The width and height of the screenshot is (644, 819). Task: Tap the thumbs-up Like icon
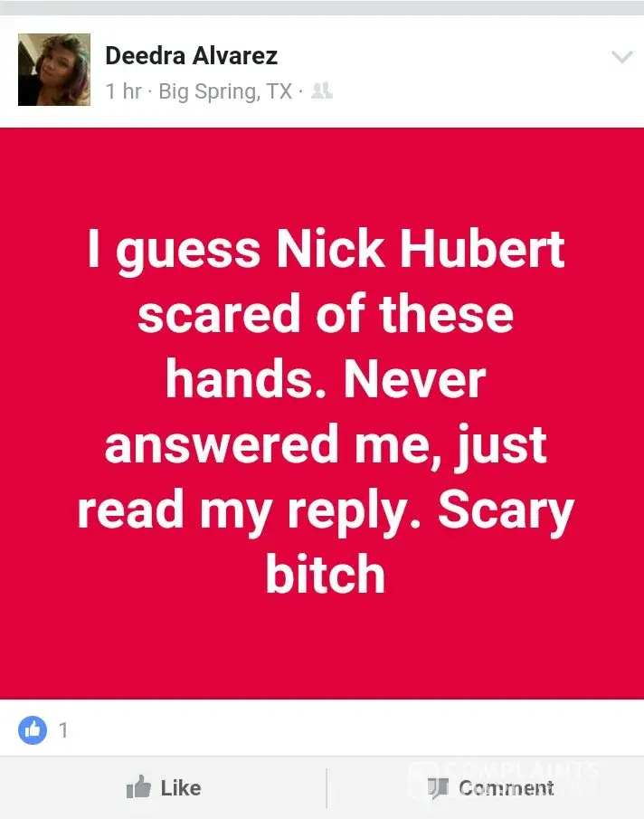tap(138, 786)
